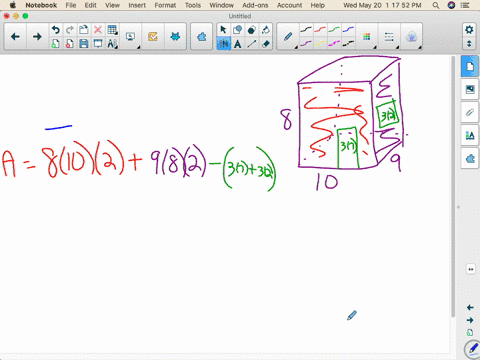Add a new page with the green plus icon
The image size is (480, 360).
point(55,44)
